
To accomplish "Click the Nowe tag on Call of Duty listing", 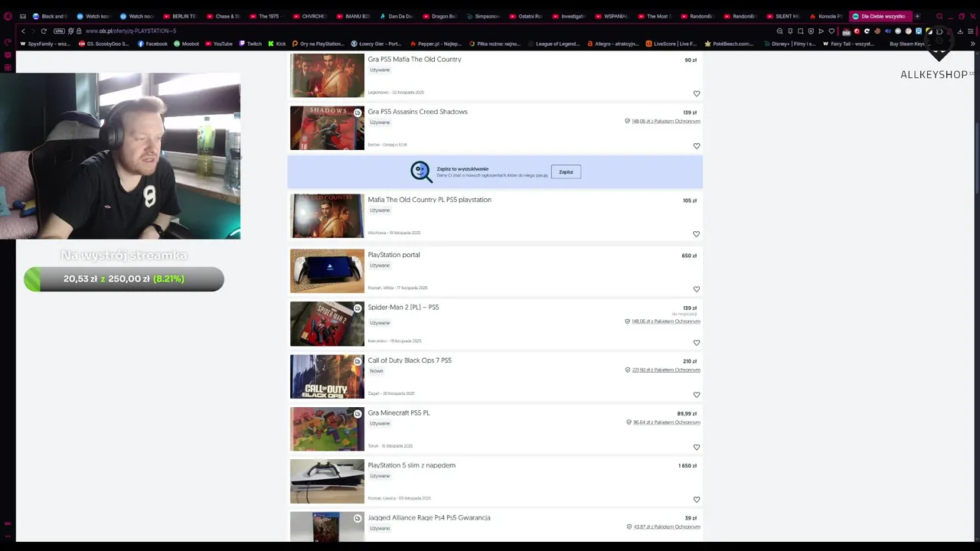I will [x=377, y=371].
